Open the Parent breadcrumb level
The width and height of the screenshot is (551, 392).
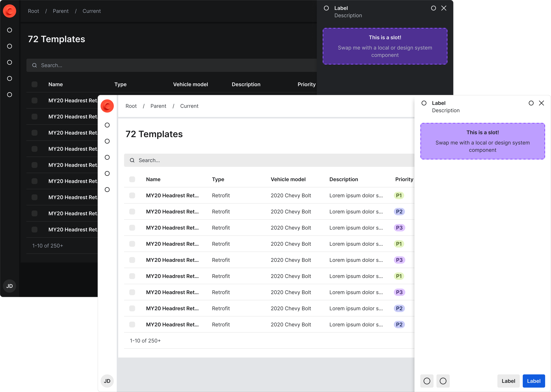click(x=158, y=106)
